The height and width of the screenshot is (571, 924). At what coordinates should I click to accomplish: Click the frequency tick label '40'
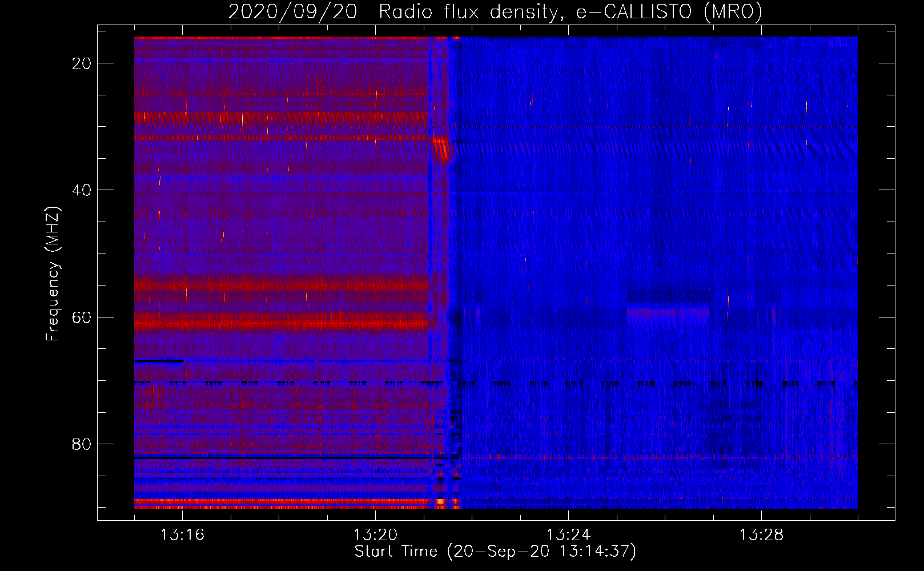tap(82, 190)
